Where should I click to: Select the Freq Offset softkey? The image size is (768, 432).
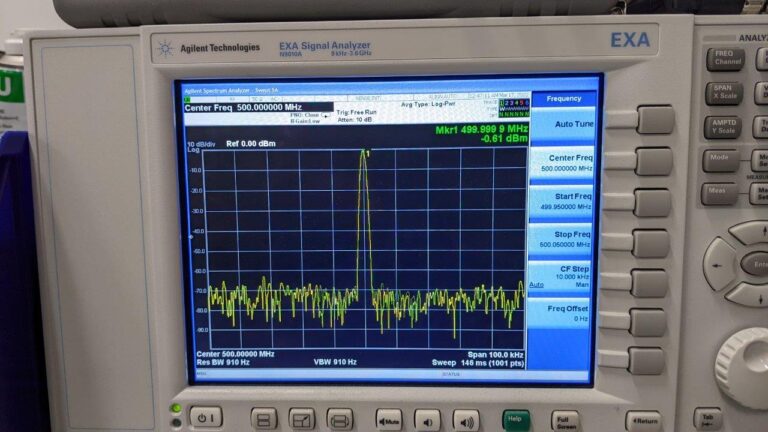(x=565, y=313)
